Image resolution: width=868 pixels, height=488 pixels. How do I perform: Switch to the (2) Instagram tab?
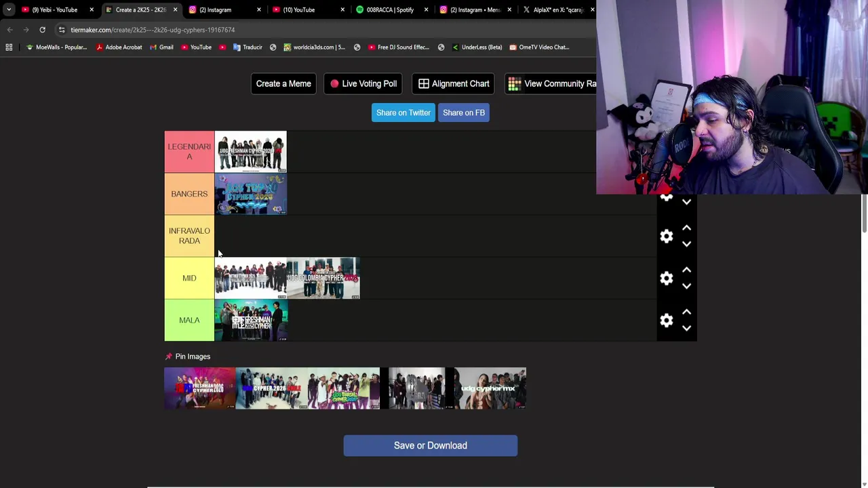tap(224, 9)
